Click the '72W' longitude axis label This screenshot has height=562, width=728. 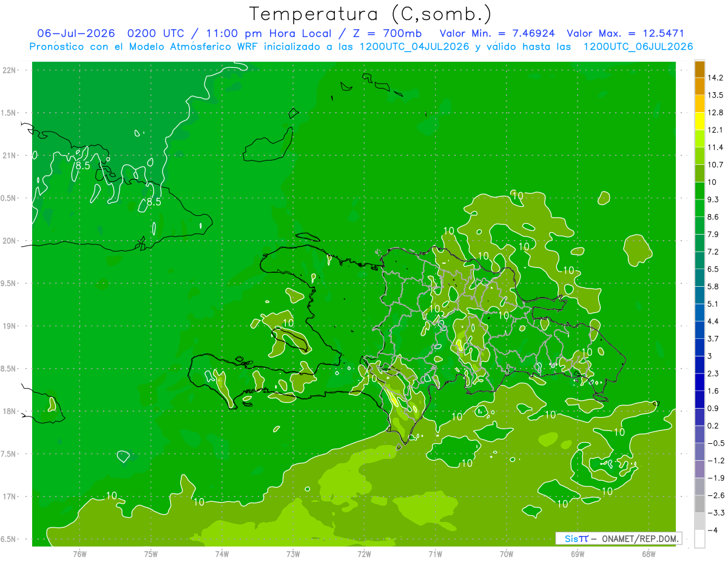coord(365,554)
